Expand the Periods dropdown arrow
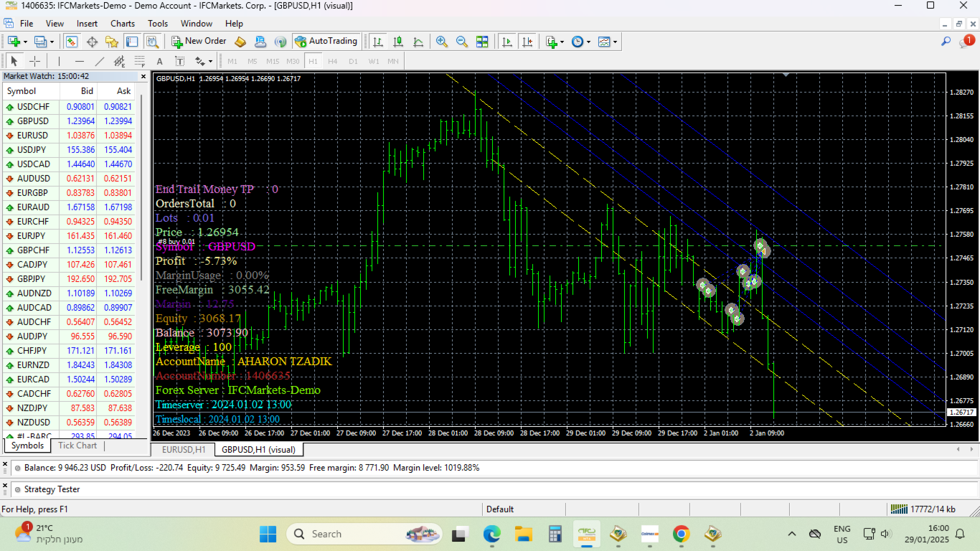The height and width of the screenshot is (551, 980). click(x=588, y=42)
